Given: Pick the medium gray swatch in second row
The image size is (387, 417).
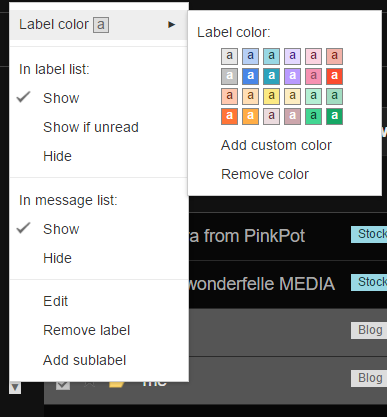Looking at the screenshot, I should 229,76.
